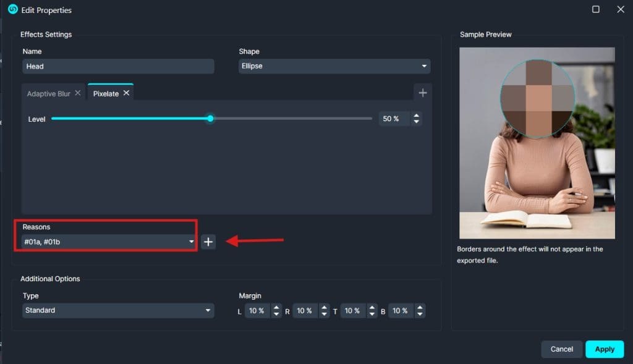Maximize the Edit Properties window
This screenshot has height=364, width=633.
pos(596,9)
